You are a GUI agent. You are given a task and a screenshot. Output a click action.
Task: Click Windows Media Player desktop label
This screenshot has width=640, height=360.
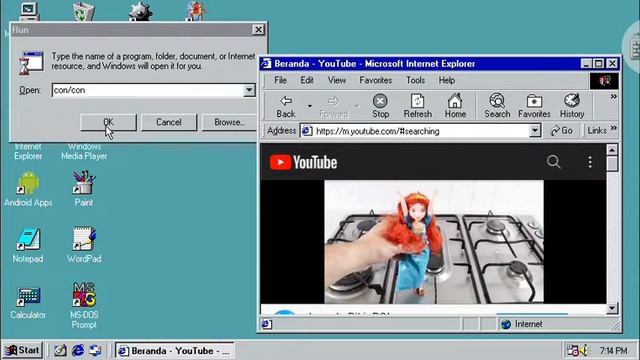84,151
